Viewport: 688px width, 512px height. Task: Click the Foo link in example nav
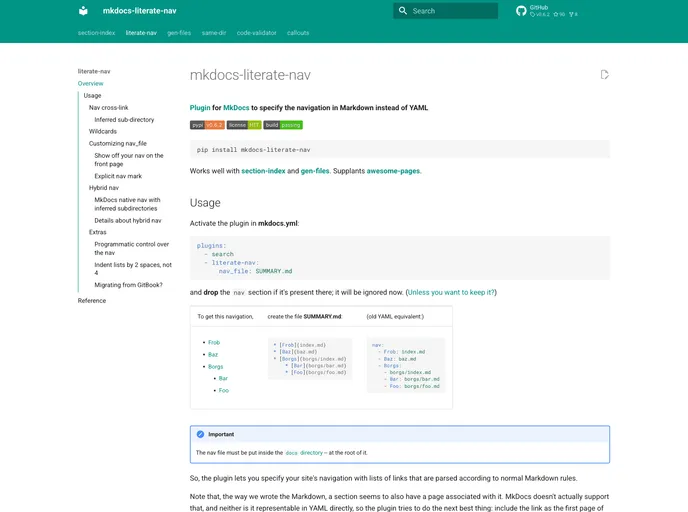(224, 390)
